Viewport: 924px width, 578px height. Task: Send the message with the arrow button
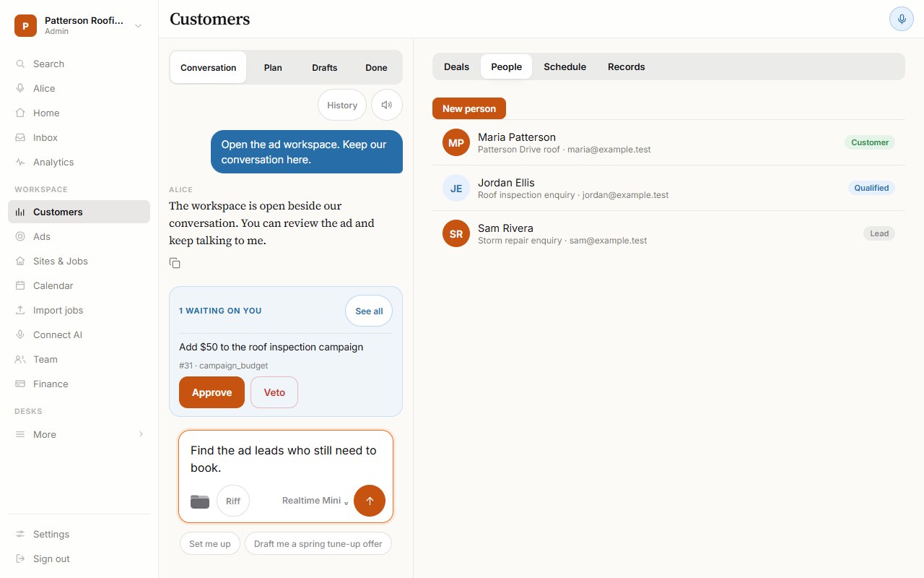click(x=370, y=501)
